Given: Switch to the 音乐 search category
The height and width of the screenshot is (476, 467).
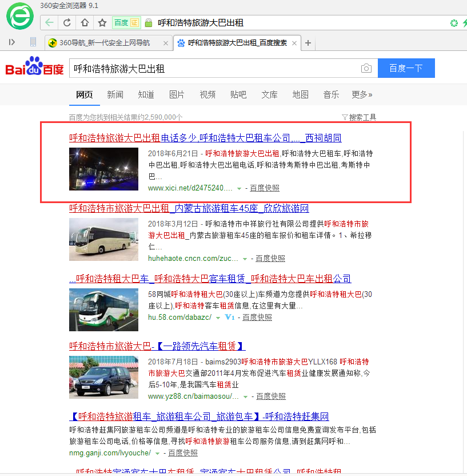Looking at the screenshot, I should [331, 95].
